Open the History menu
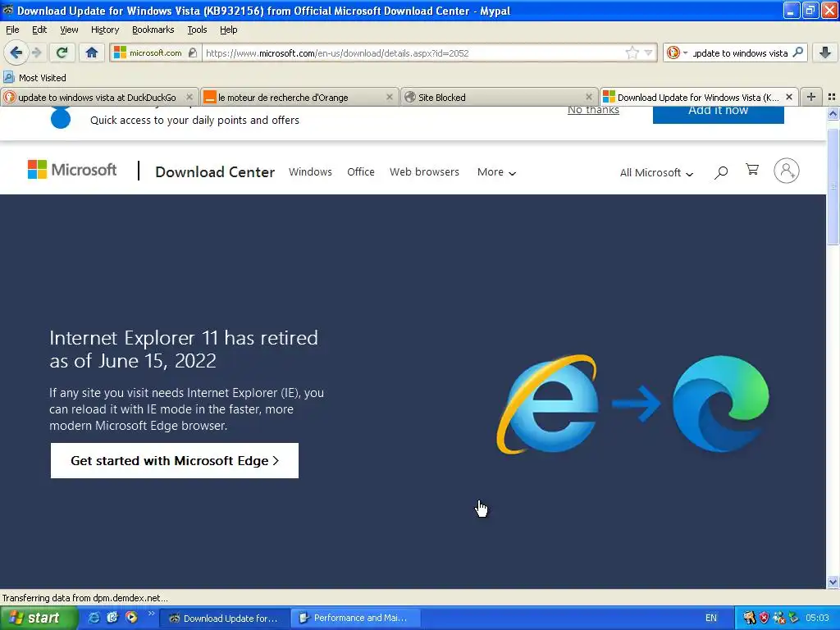840x630 pixels. point(104,30)
